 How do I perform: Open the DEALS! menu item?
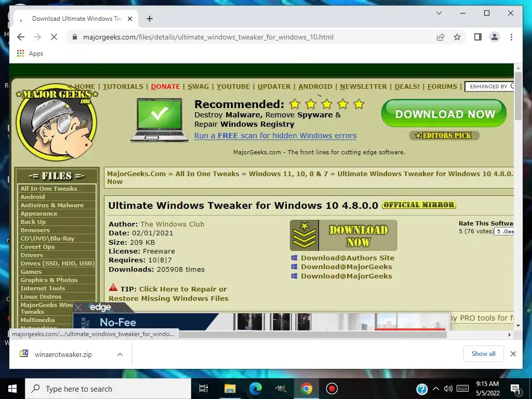(x=407, y=87)
